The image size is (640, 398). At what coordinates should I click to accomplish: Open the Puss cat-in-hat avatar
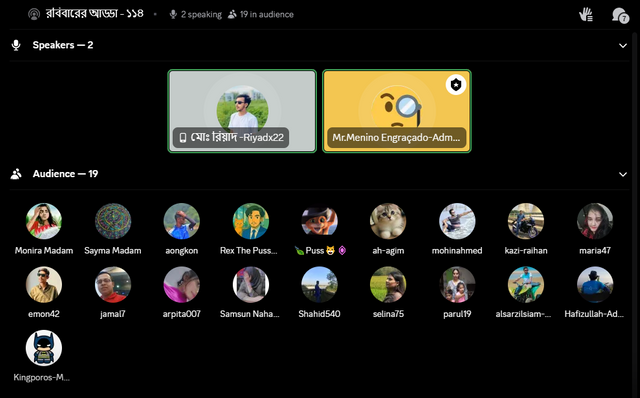click(x=319, y=221)
